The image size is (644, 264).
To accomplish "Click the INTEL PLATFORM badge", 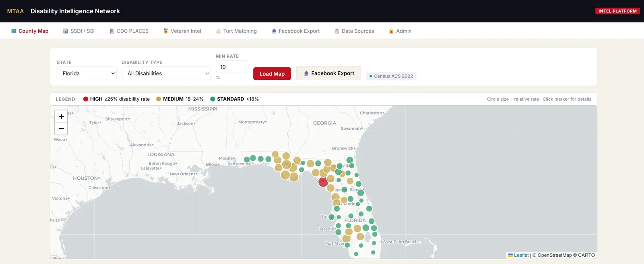I will [617, 11].
